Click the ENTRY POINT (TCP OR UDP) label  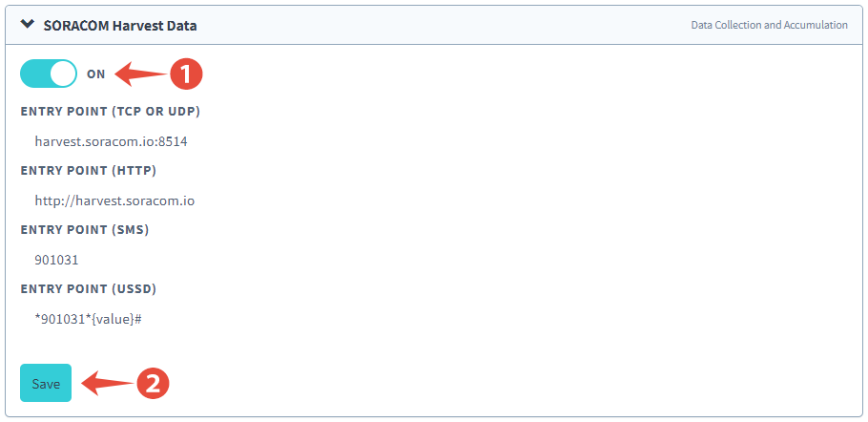pyautogui.click(x=110, y=112)
